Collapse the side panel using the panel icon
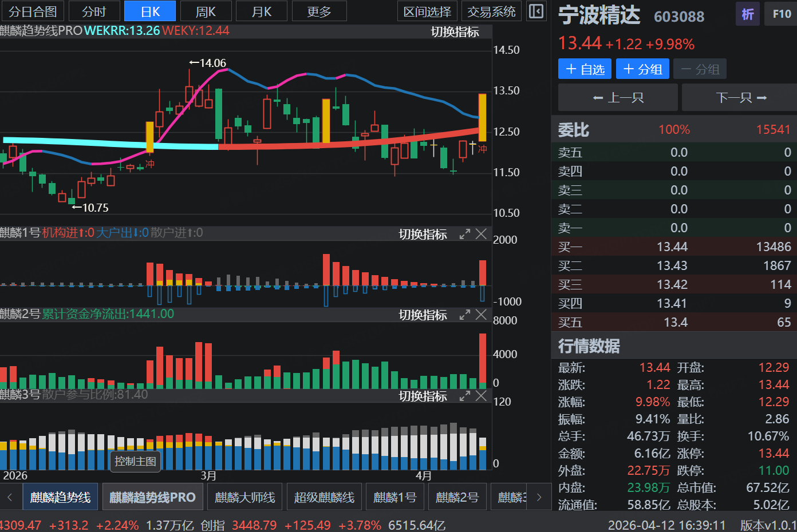This screenshot has height=532, width=797. [536, 11]
